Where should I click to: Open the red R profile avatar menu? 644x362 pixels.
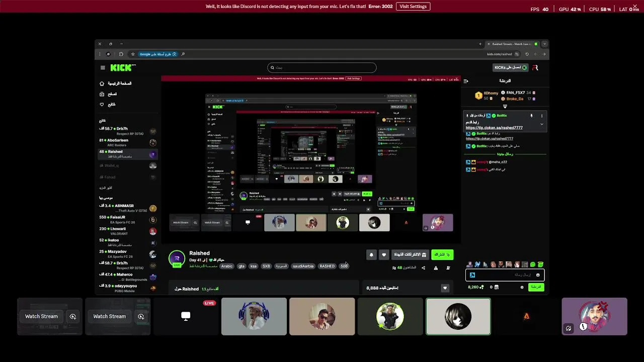(535, 67)
